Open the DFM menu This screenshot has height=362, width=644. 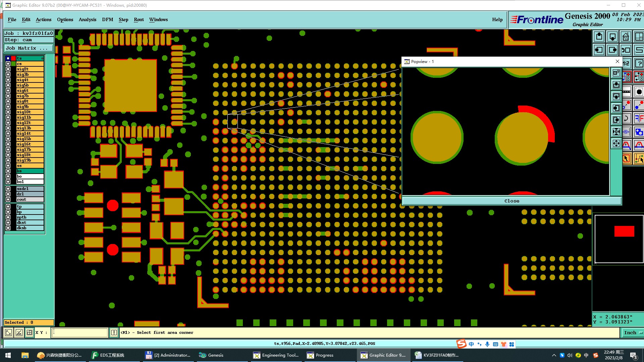[x=107, y=19]
